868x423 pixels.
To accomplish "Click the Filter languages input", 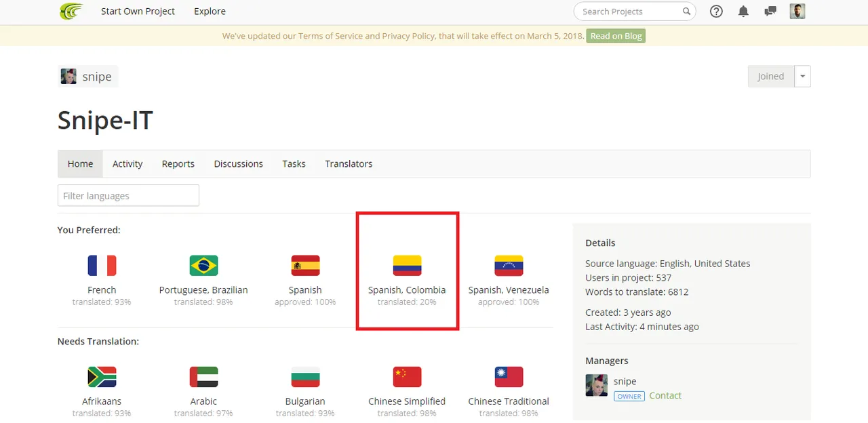I will click(x=128, y=195).
